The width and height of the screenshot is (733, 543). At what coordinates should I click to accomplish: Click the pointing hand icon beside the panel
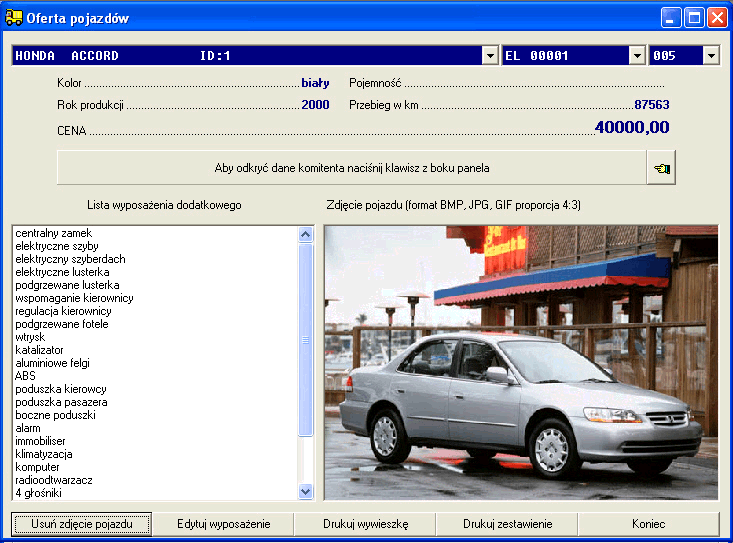(660, 169)
